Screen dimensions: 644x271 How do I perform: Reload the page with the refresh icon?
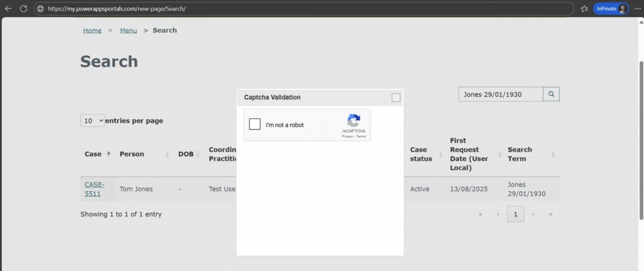[23, 9]
